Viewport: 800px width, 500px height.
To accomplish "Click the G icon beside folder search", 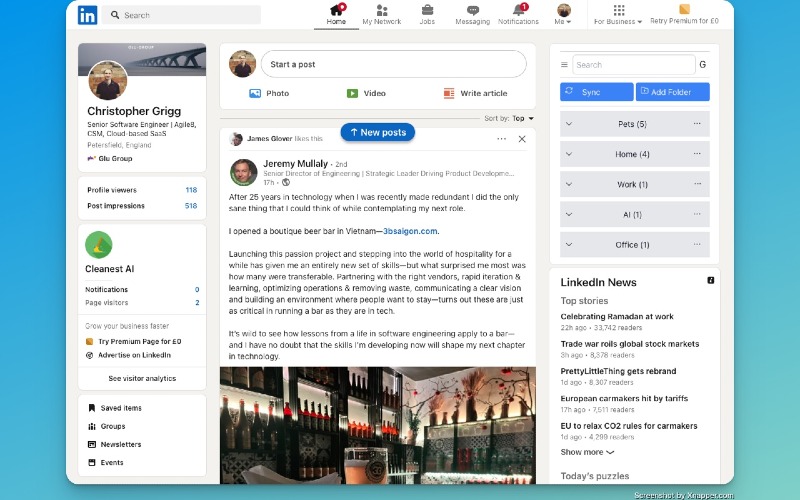I will [x=703, y=65].
